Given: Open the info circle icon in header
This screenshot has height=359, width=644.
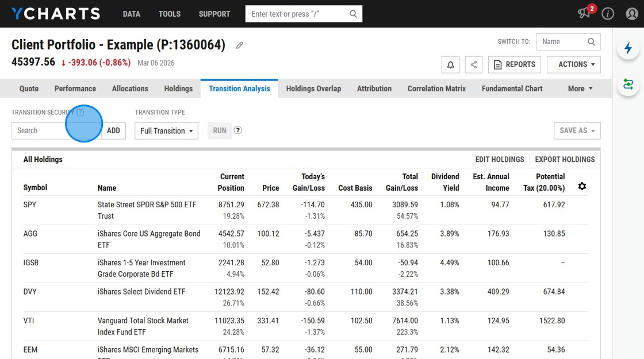Looking at the screenshot, I should click(x=608, y=14).
